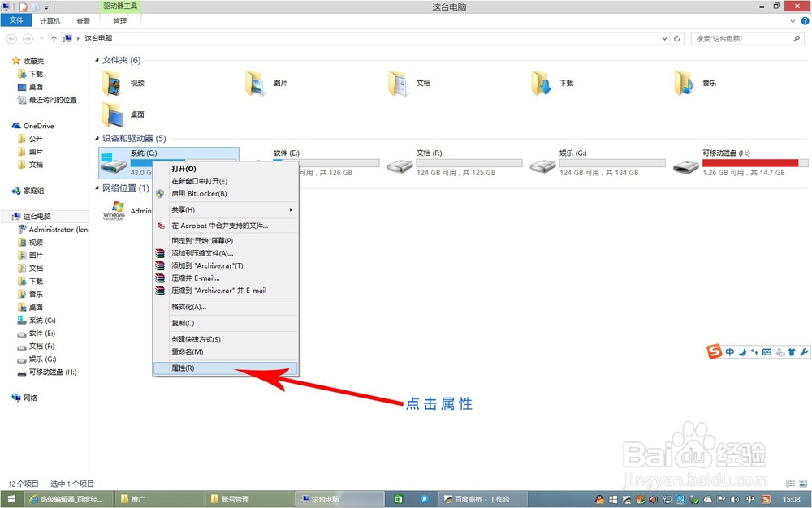812x508 pixels.
Task: Click the back navigation arrow
Action: click(x=11, y=38)
